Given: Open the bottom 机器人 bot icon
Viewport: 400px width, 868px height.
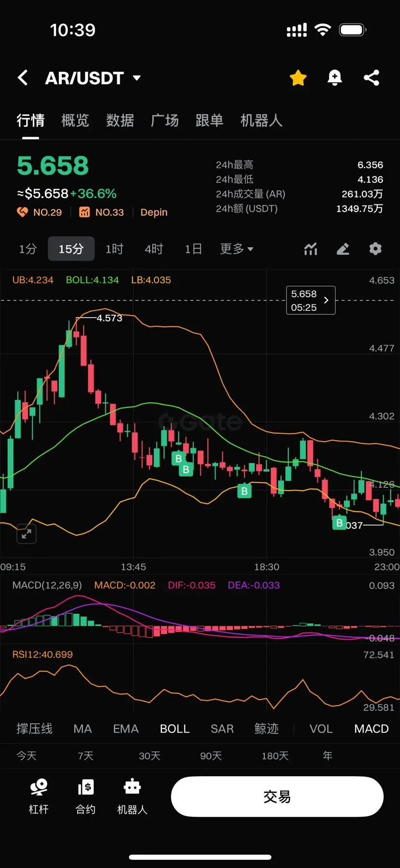Looking at the screenshot, I should (132, 796).
